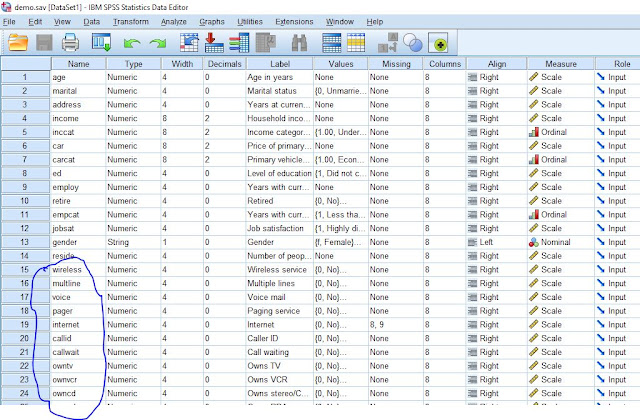Click the Go to case icon
This screenshot has width=640, height=420.
pos(189,42)
